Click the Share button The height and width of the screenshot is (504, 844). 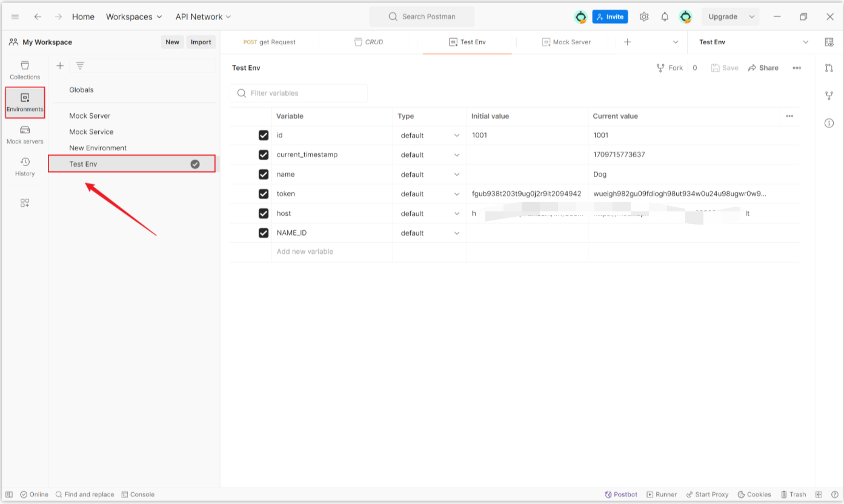(763, 68)
